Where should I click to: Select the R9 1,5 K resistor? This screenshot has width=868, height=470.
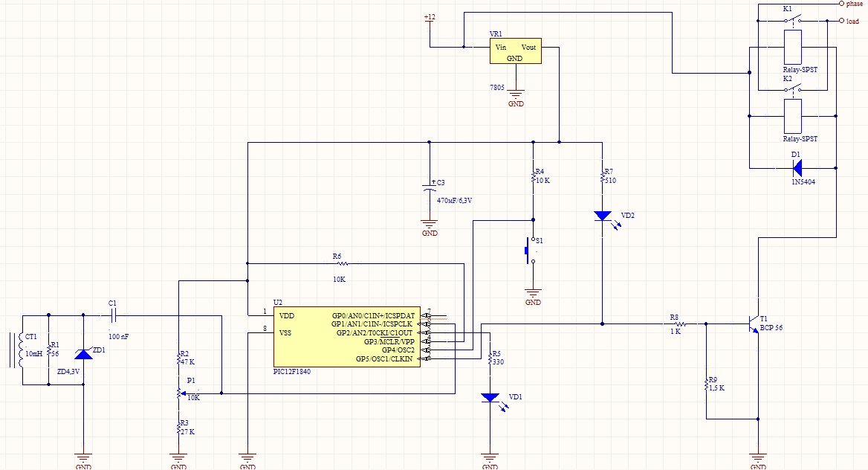(x=706, y=384)
